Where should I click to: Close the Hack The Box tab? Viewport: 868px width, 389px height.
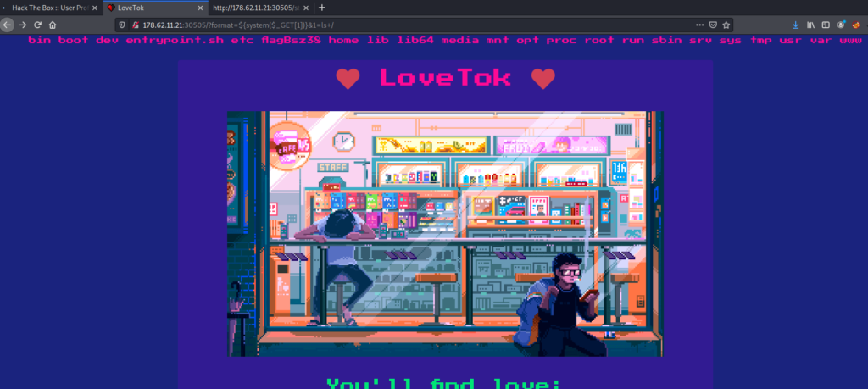[x=94, y=8]
